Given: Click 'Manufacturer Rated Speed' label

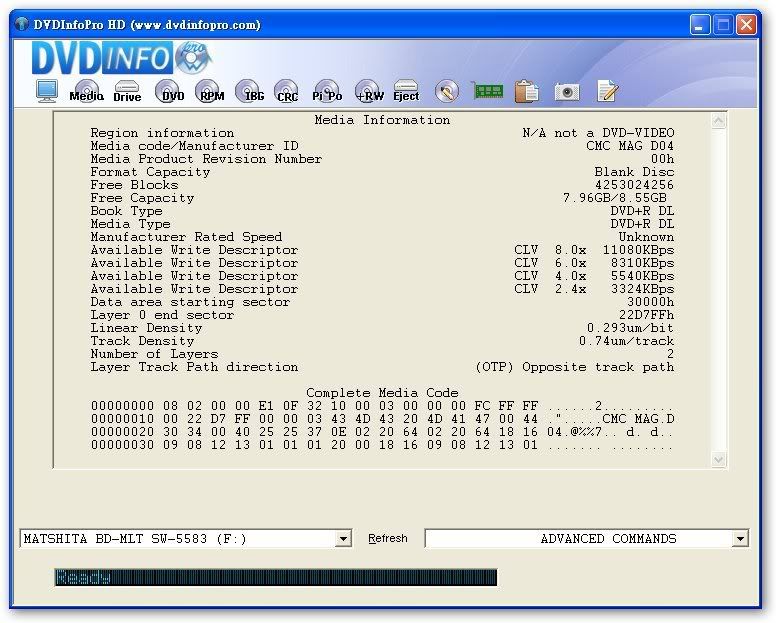Looking at the screenshot, I should 186,237.
